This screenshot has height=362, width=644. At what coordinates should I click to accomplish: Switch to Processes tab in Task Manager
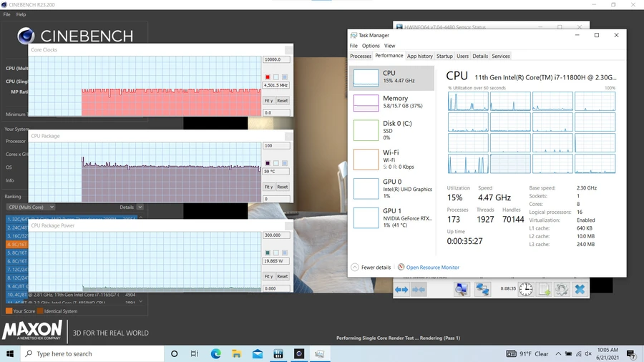coord(361,57)
